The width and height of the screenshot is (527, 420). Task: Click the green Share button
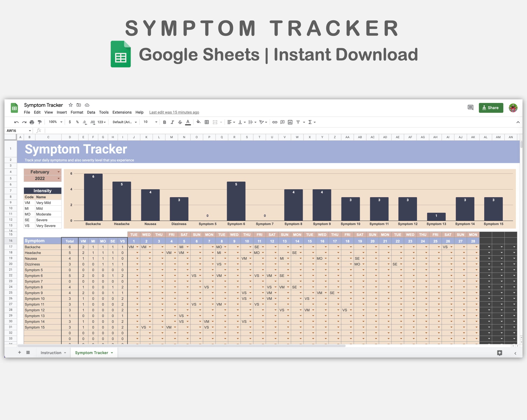click(491, 108)
